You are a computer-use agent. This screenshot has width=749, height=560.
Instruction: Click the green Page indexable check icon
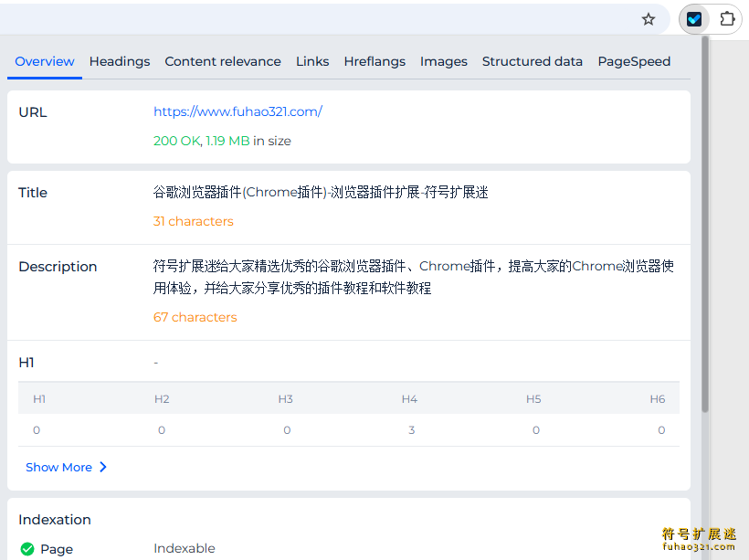(x=27, y=549)
